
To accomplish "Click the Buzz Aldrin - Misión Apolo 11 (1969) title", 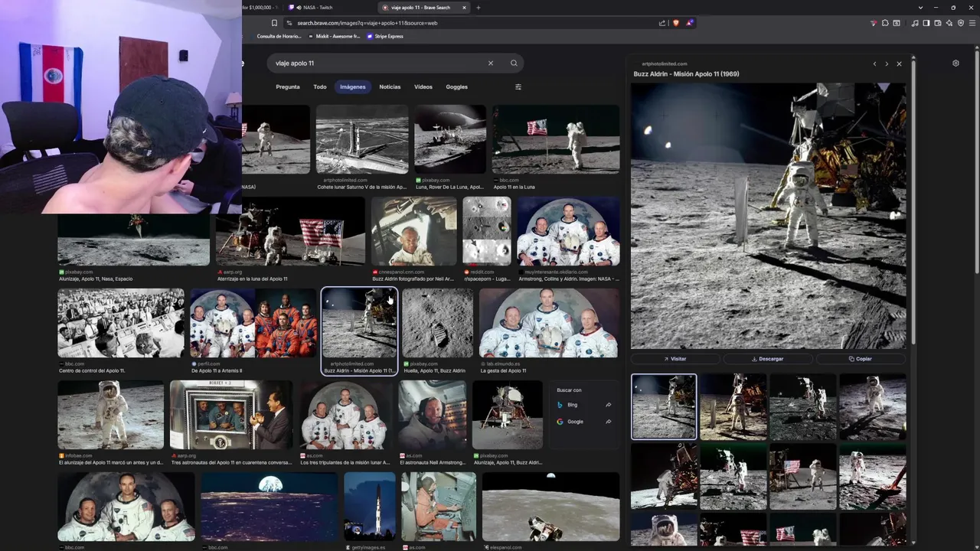I will pyautogui.click(x=686, y=74).
